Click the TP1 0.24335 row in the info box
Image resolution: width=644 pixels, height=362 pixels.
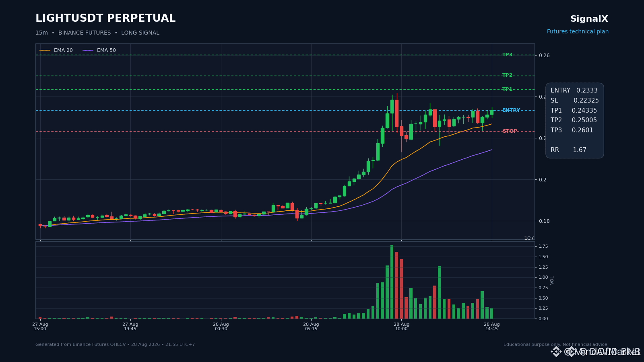pyautogui.click(x=574, y=111)
